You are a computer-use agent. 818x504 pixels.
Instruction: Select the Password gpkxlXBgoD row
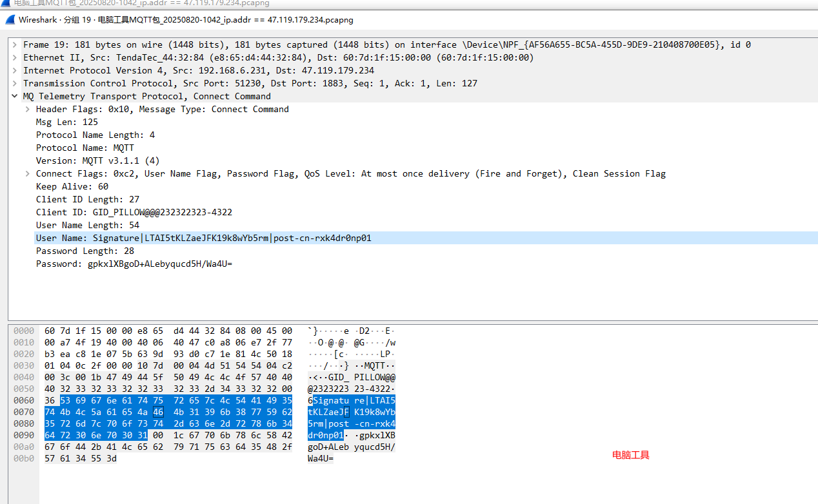pos(134,264)
